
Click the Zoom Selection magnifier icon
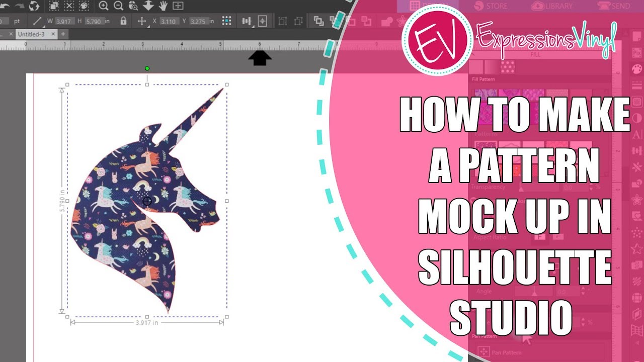click(x=133, y=6)
